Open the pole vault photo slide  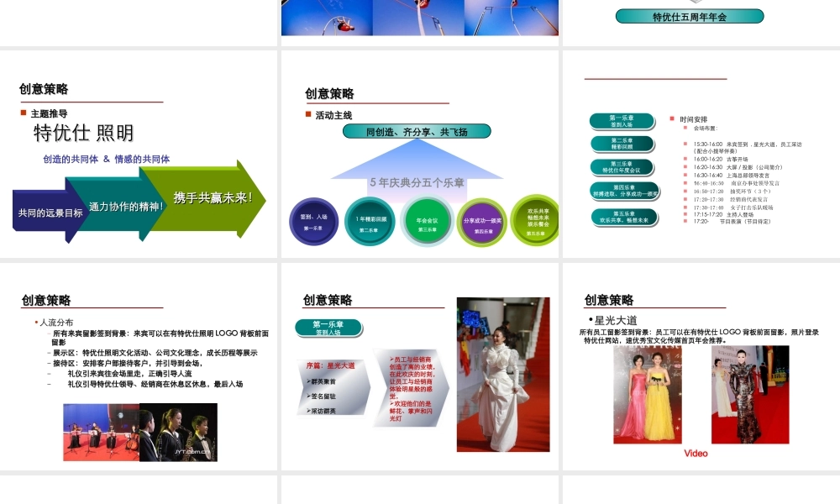(420, 18)
